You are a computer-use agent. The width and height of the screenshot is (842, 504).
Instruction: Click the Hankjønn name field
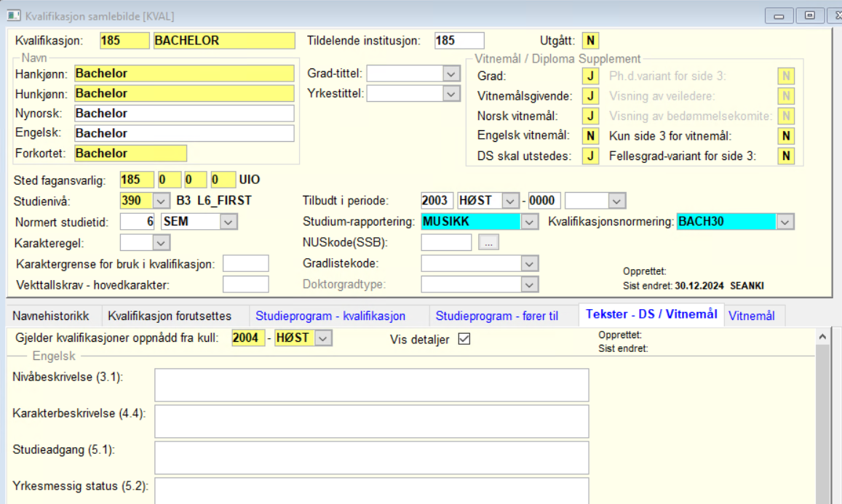pos(184,73)
